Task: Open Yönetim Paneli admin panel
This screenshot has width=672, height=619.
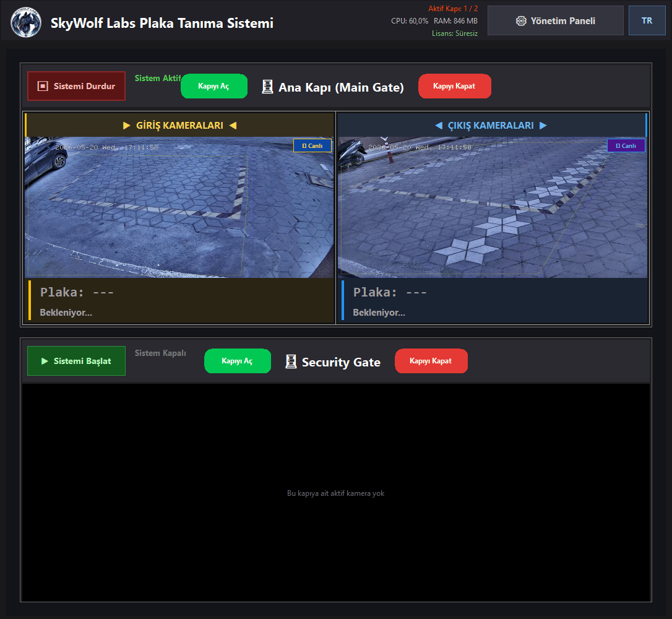Action: click(x=556, y=20)
